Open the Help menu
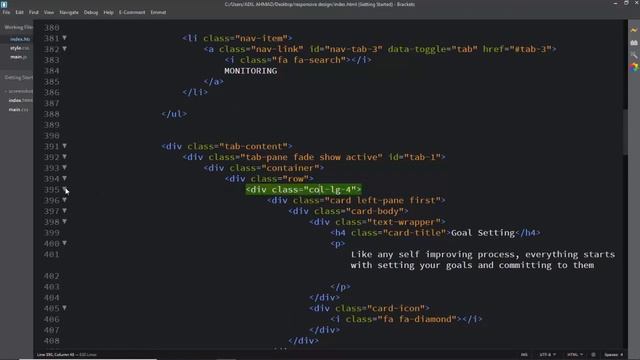 (108, 12)
